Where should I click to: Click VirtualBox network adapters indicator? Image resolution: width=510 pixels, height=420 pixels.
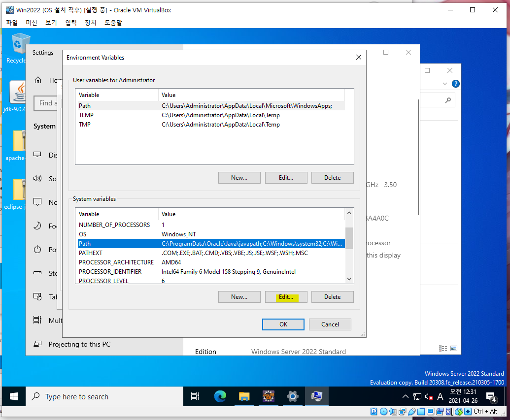(x=403, y=412)
